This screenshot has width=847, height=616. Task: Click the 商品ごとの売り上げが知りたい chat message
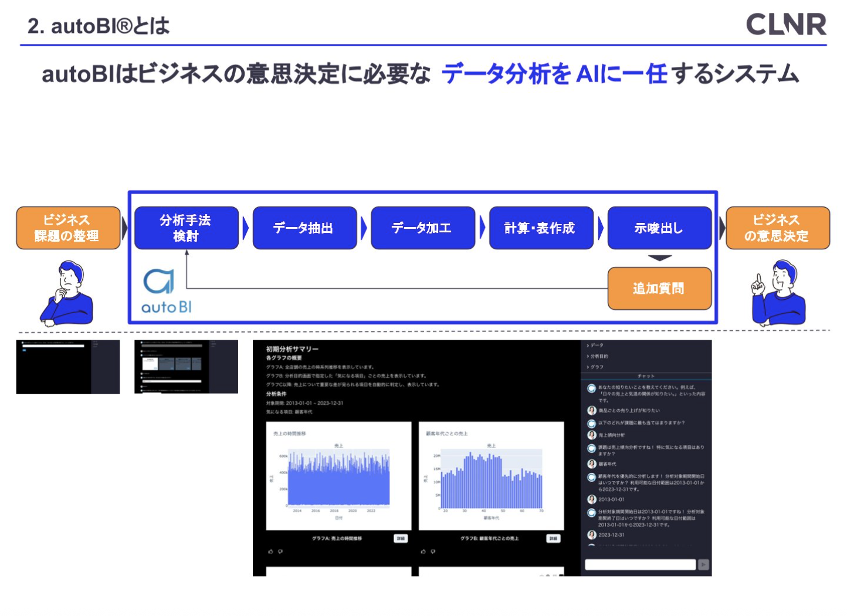[629, 411]
